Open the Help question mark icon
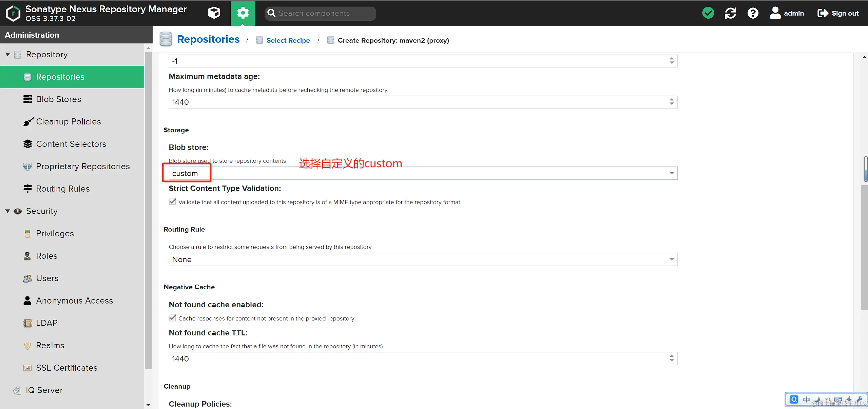 point(753,13)
